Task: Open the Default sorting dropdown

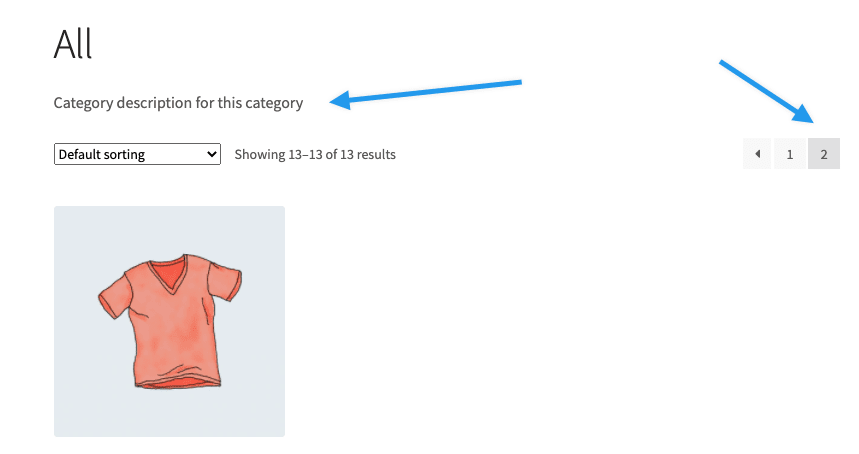Action: (x=137, y=154)
